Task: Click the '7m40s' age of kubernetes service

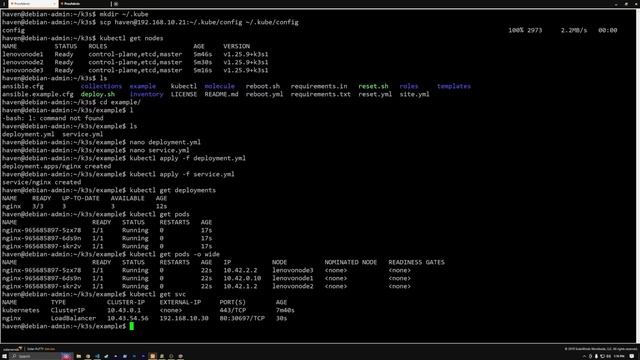Action: tap(285, 310)
